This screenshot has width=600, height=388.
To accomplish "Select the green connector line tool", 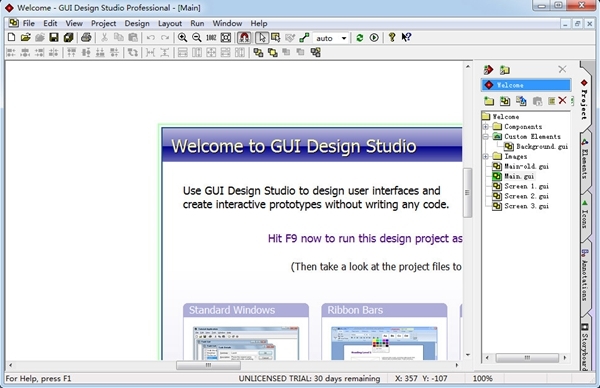I will point(304,37).
